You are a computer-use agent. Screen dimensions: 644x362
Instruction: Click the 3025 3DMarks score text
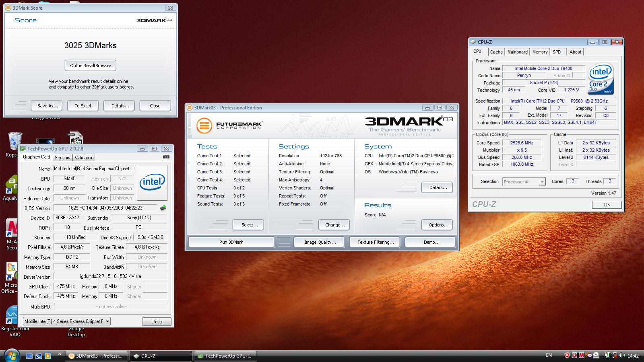[91, 45]
